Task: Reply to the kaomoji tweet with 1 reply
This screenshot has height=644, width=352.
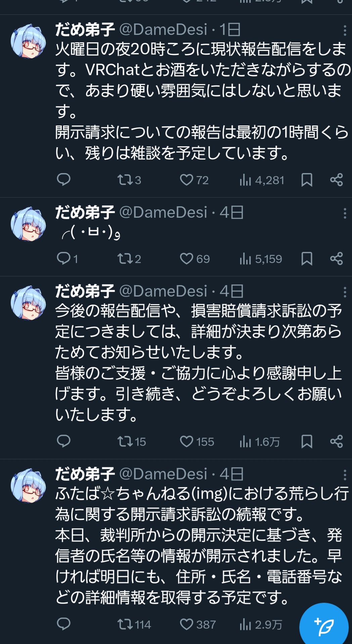Action: coord(63,259)
